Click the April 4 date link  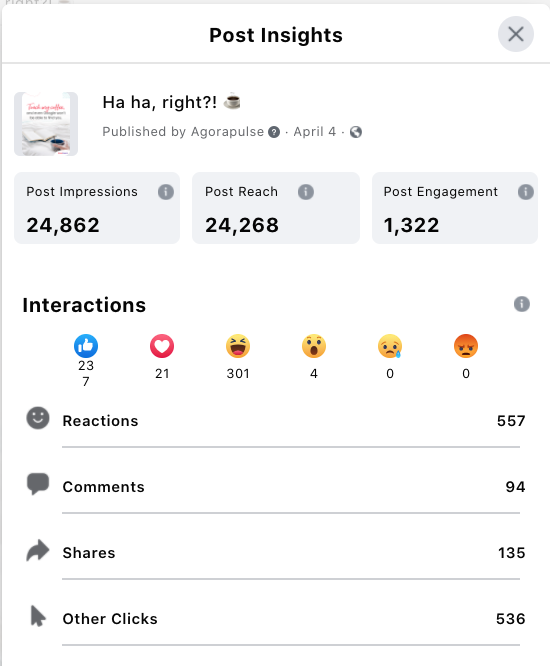click(x=315, y=132)
